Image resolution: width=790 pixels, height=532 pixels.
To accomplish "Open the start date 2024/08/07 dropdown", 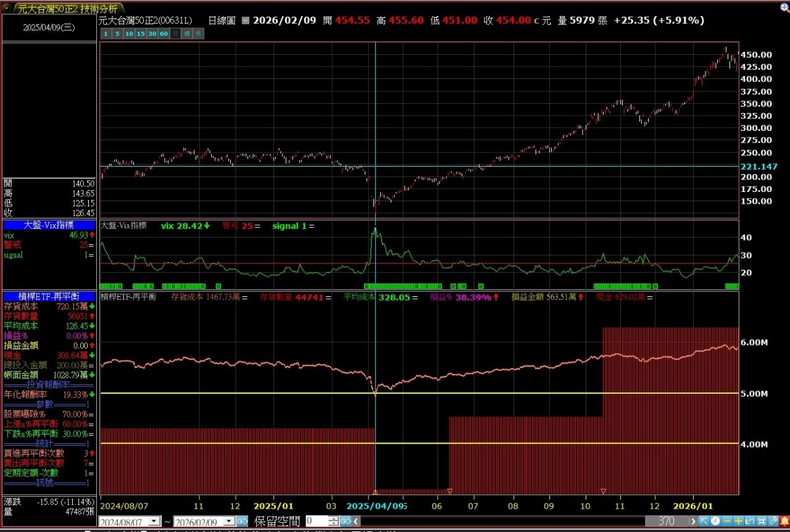I will (155, 522).
